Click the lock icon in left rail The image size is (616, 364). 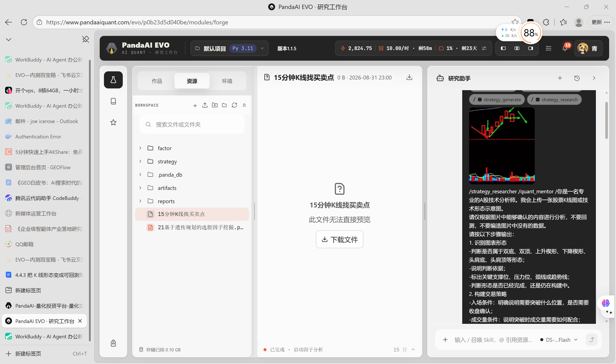pos(113,343)
